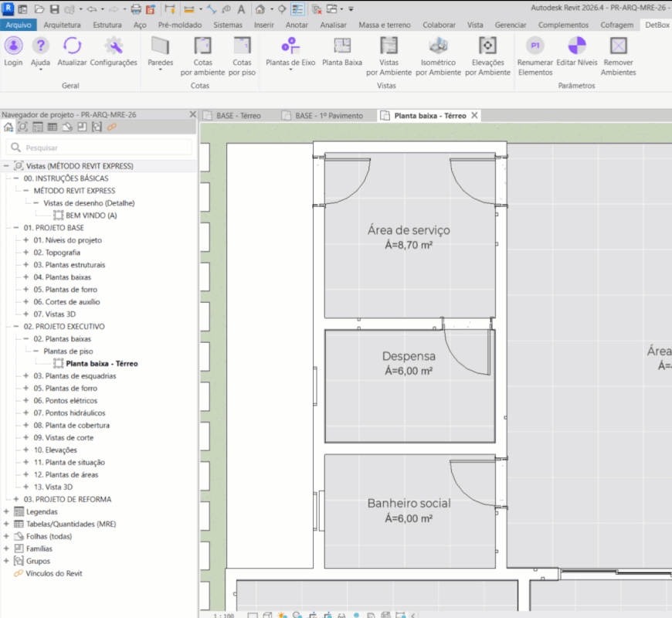Open the Arquivo menu tab

pyautogui.click(x=19, y=25)
